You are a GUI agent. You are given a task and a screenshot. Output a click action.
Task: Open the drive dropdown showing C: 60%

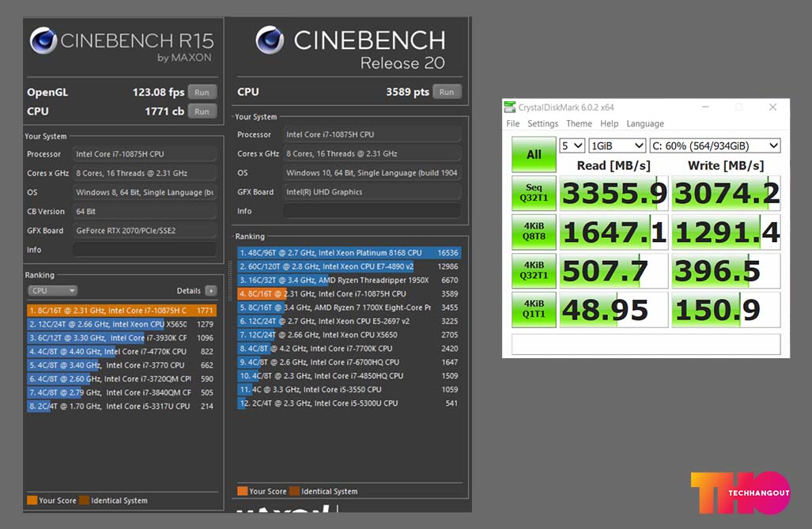716,146
